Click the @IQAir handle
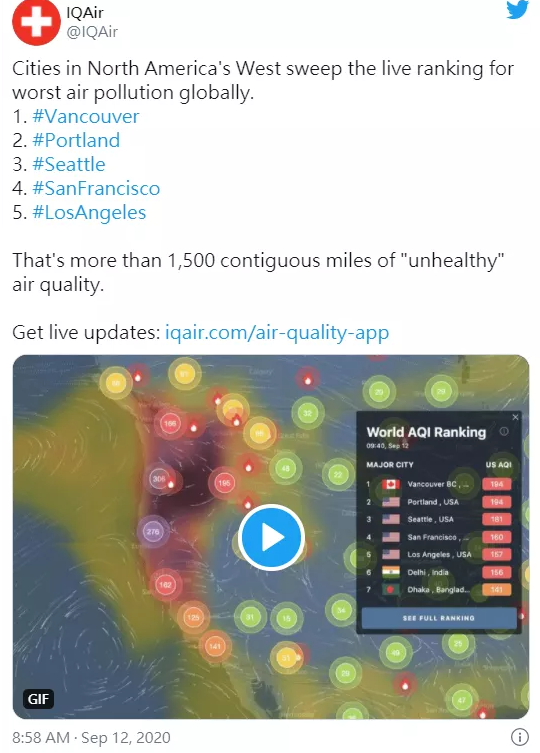Screen dimensions: 540x753 92,32
